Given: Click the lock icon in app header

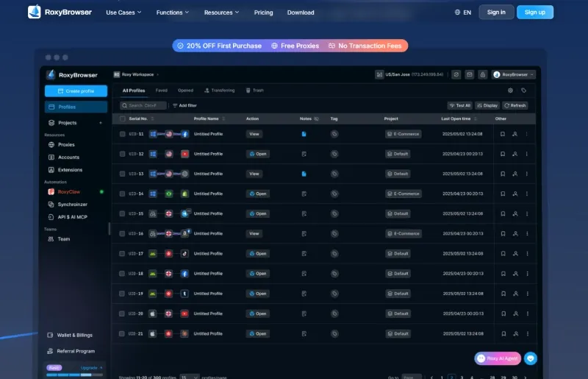Looking at the screenshot, I should (x=483, y=74).
